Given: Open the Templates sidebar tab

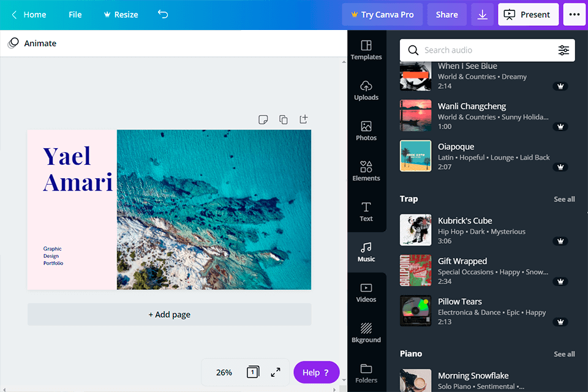Looking at the screenshot, I should [366, 50].
